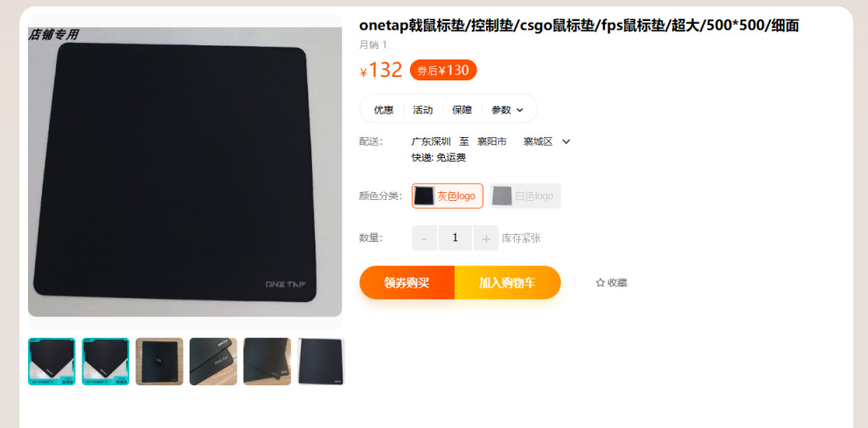The height and width of the screenshot is (428, 868).
Task: Click the black swatch icon for 灰色logo
Action: click(x=425, y=196)
